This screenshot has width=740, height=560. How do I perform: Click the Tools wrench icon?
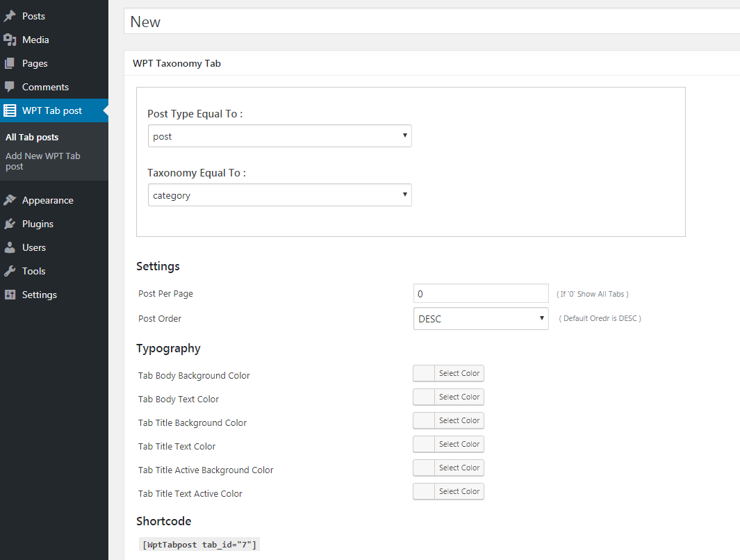point(10,271)
